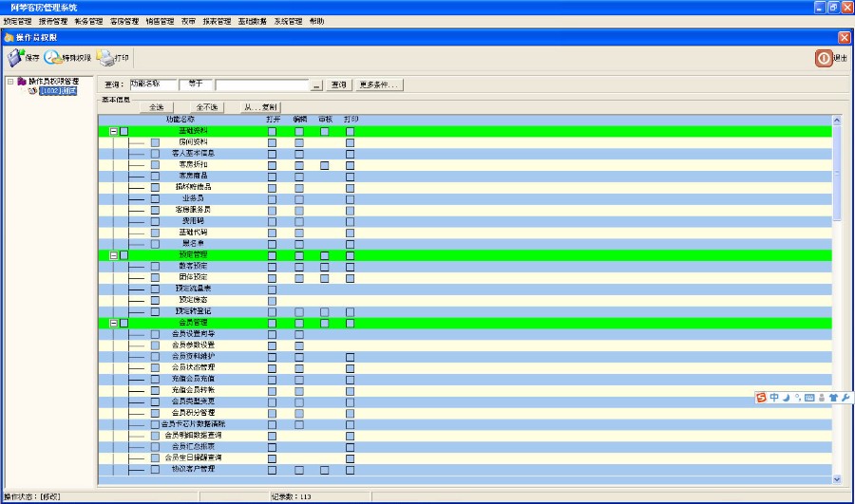Toggle 客人基本信息 打印 checkbox
The height and width of the screenshot is (504, 855).
point(350,154)
